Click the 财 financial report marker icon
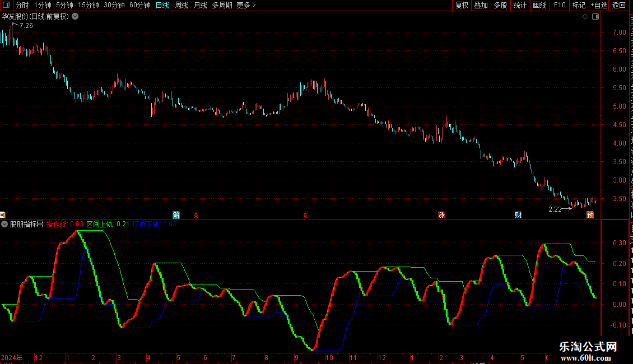Image resolution: width=633 pixels, height=364 pixels. click(518, 214)
